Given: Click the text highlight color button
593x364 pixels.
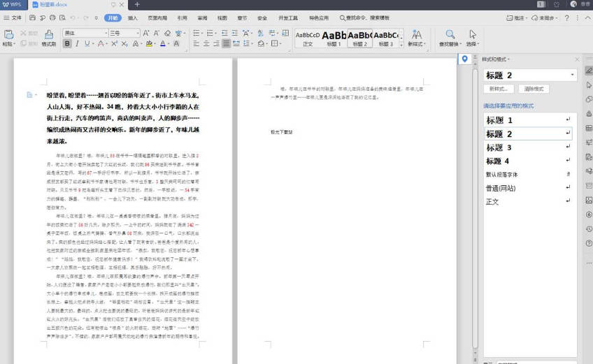Looking at the screenshot, I should point(150,44).
